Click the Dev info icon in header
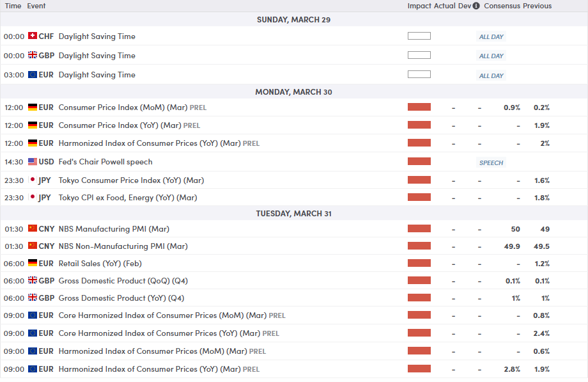The width and height of the screenshot is (588, 382). [476, 6]
